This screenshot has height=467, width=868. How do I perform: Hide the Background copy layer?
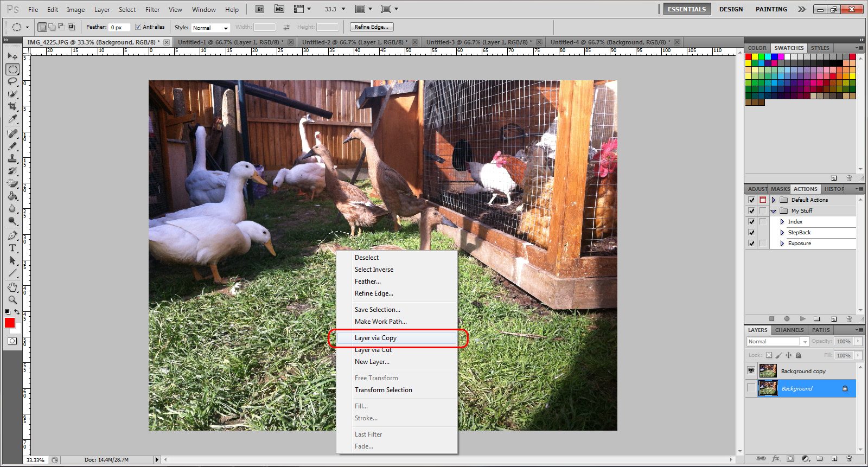coord(751,370)
